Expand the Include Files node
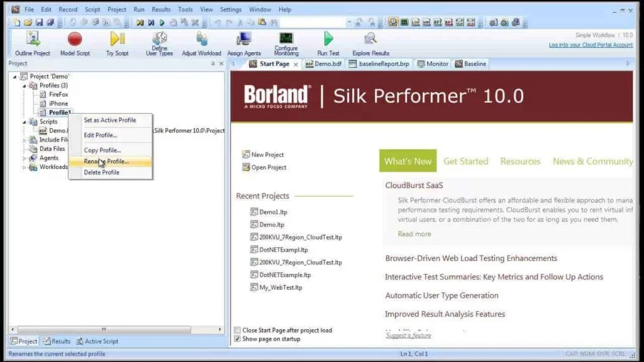Image resolution: width=644 pixels, height=362 pixels. pos(25,140)
